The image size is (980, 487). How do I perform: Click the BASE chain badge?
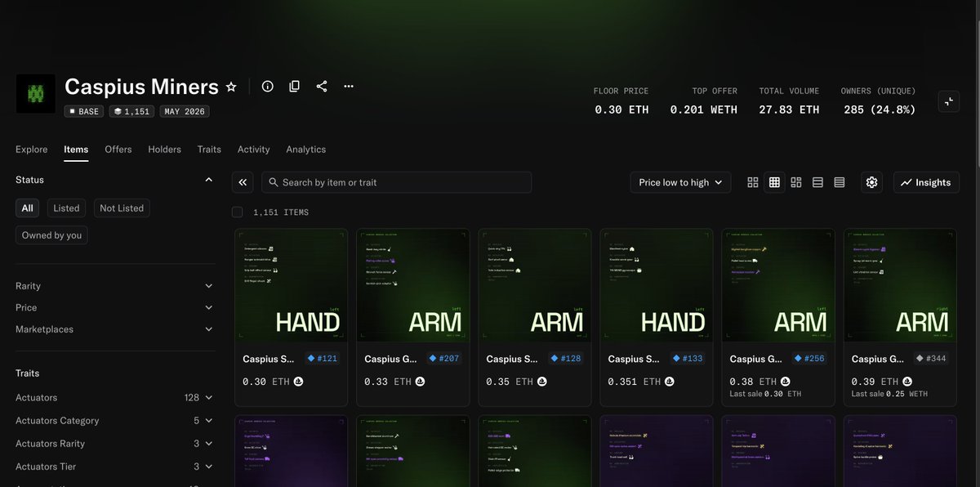[x=84, y=111]
